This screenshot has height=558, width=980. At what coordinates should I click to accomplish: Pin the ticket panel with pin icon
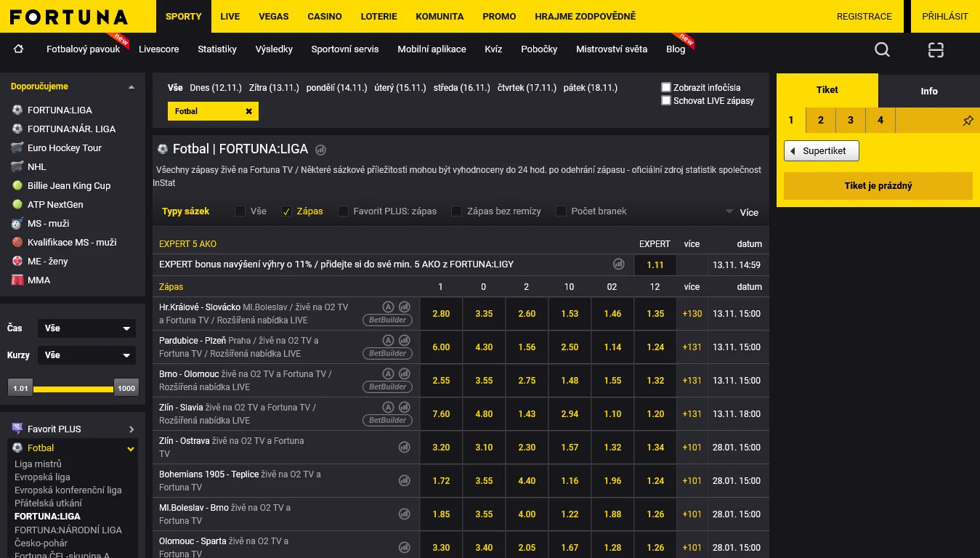[x=968, y=121]
